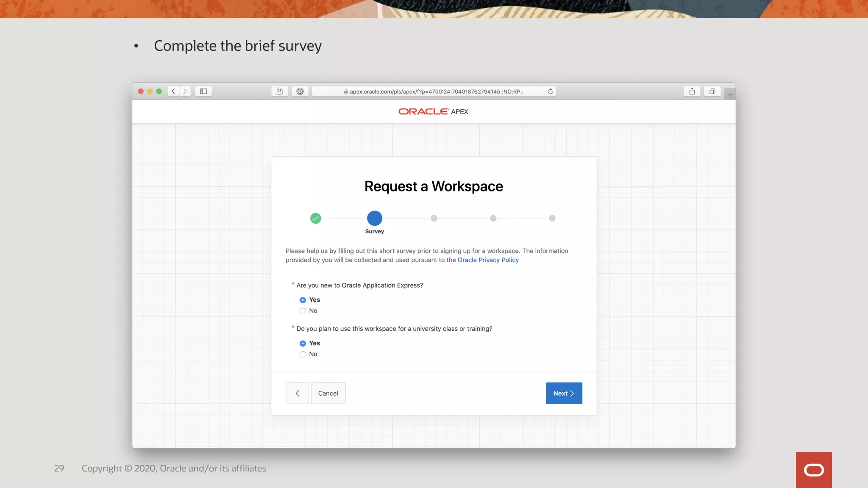Click the fourth wizard step dot
Screen dimensions: 868x488
click(493, 218)
